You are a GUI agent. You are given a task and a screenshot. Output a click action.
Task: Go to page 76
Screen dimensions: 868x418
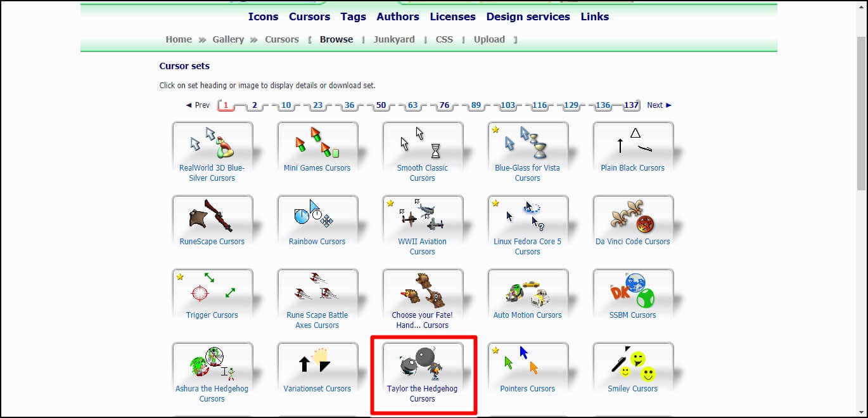pyautogui.click(x=444, y=105)
